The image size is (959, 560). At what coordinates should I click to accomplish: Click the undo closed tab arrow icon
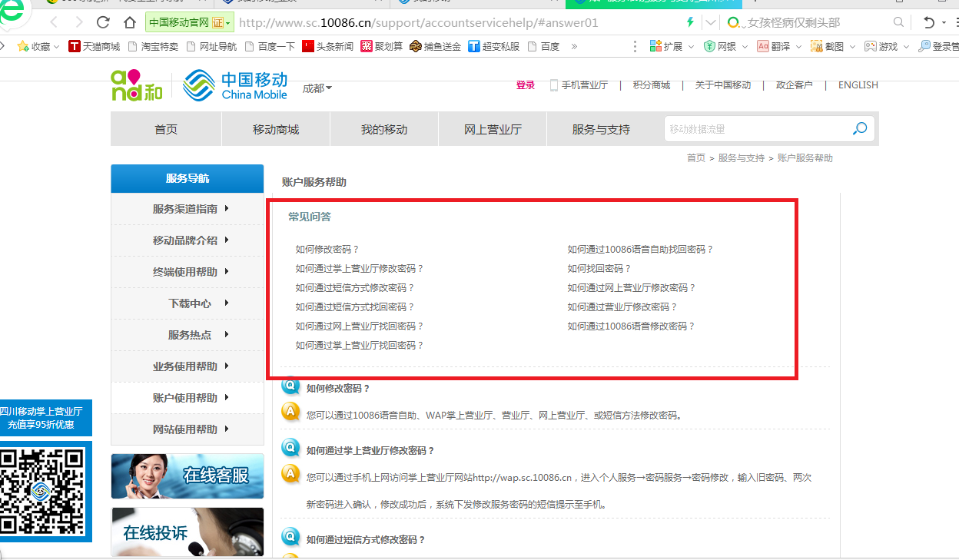(930, 22)
